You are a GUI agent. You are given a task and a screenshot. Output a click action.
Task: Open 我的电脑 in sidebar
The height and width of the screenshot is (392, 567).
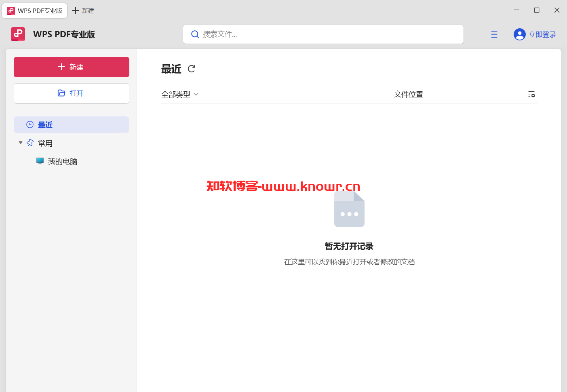pyautogui.click(x=57, y=161)
